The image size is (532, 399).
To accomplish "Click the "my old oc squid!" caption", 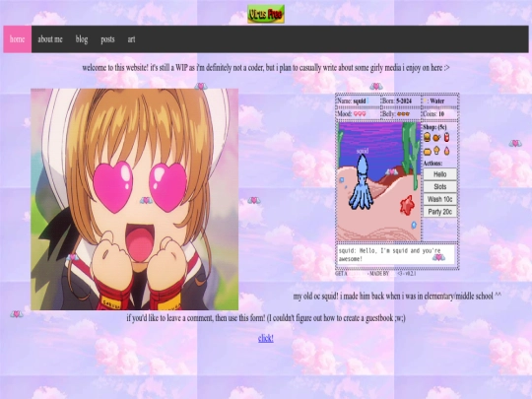I will [x=397, y=296].
